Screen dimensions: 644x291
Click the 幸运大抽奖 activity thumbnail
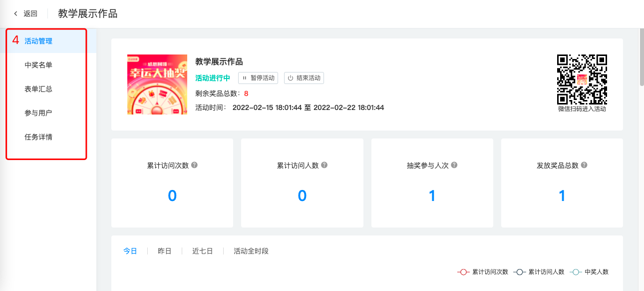pos(157,84)
